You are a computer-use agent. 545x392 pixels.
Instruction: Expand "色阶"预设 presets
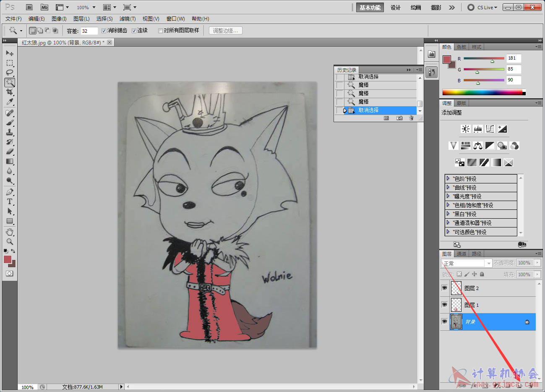[448, 178]
